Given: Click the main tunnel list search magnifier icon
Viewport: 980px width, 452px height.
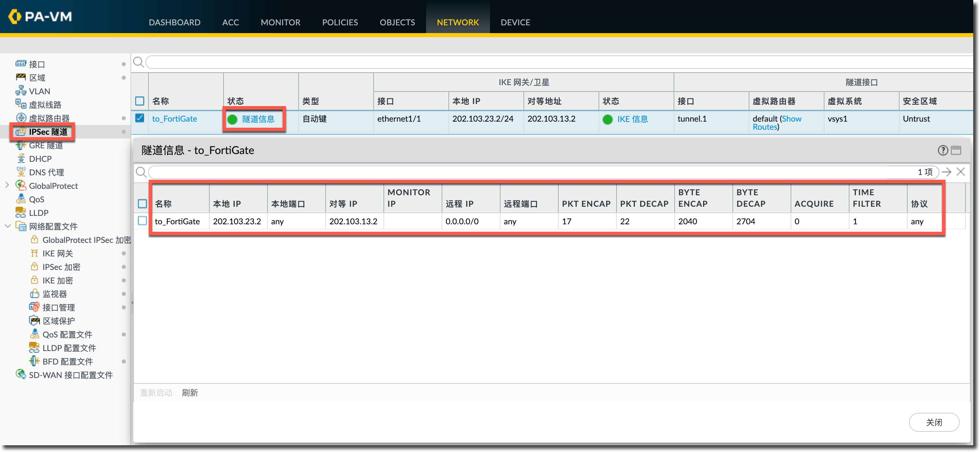Looking at the screenshot, I should 139,62.
